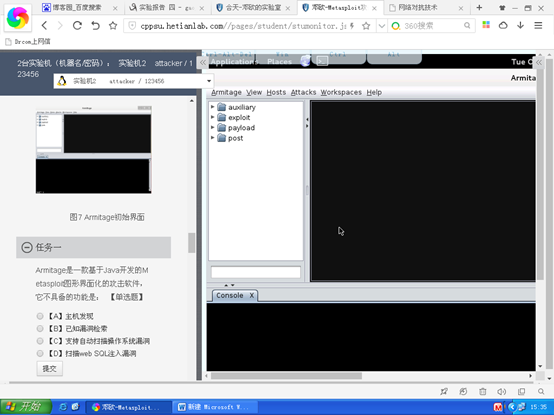Open the Hosts menu in Armitage
Screen dimensions: 554x415
[x=276, y=92]
